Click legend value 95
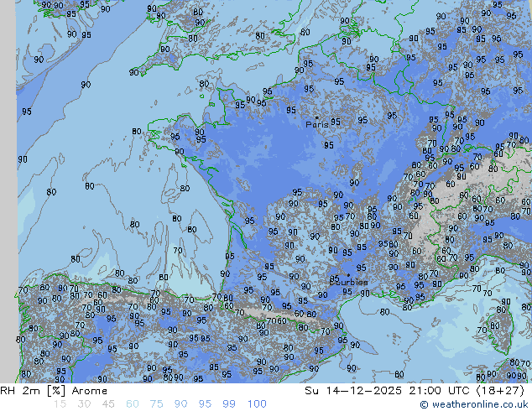Viewport: 532px width, 411px height. click(x=205, y=404)
